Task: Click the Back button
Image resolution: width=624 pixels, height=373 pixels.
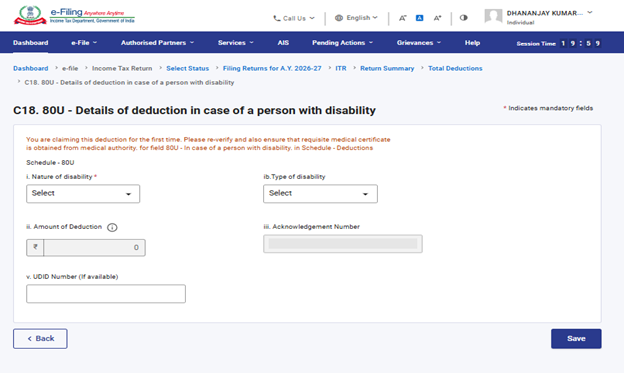Action: click(40, 339)
